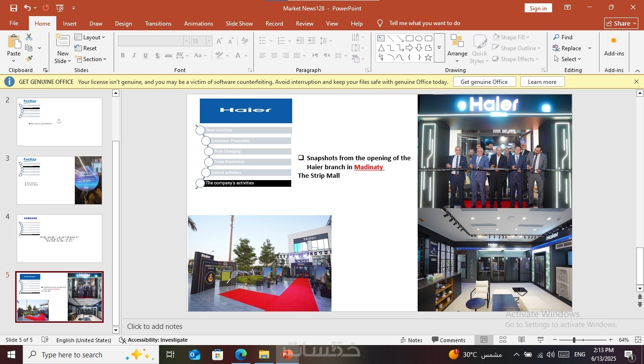Screen dimensions: 644x364
Task: Decrease the list indent level
Action: point(300,41)
